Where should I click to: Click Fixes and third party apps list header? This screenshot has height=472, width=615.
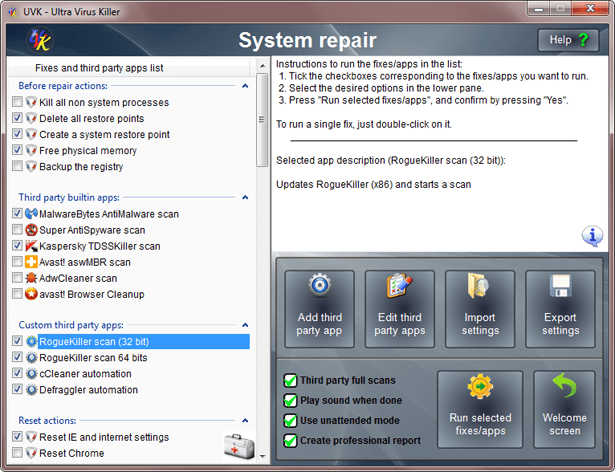[x=129, y=68]
